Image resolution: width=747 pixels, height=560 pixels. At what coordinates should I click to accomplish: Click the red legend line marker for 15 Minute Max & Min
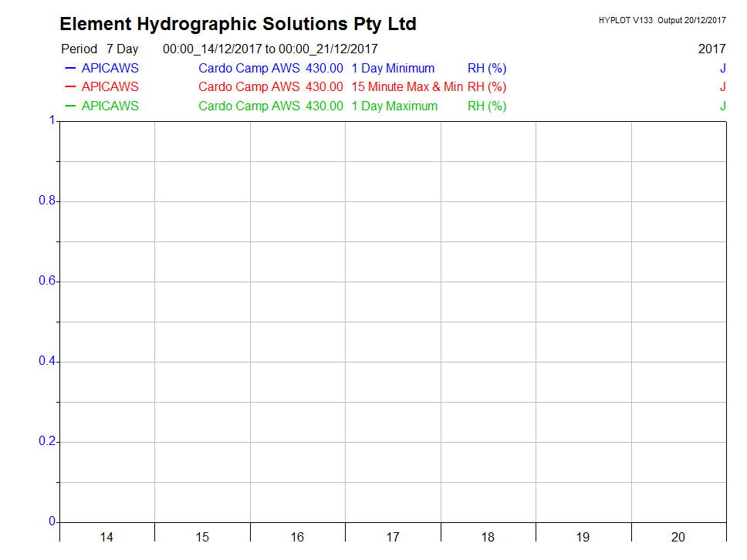69,87
